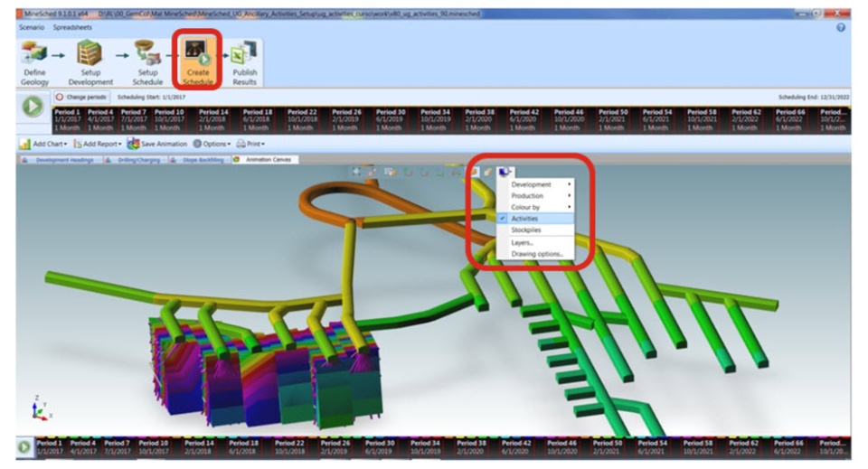This screenshot has height=469, width=868.
Task: Open the Options dropdown
Action: click(x=212, y=144)
